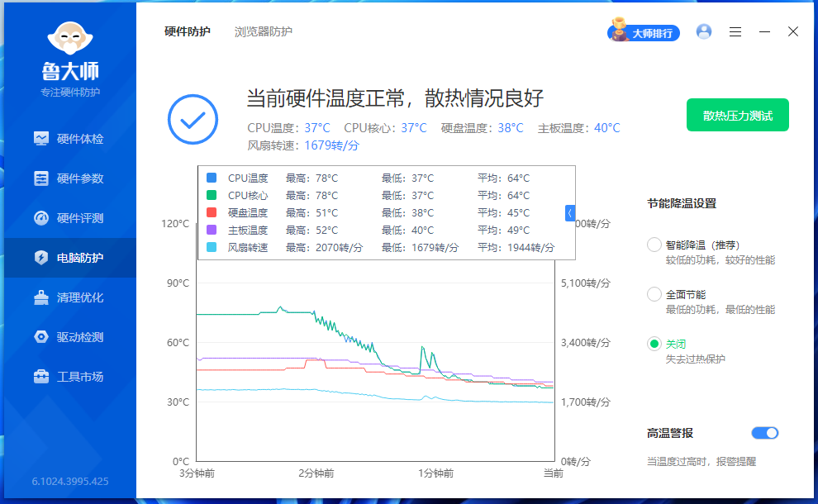Select the 硬件评测 gauge icon

[41, 218]
